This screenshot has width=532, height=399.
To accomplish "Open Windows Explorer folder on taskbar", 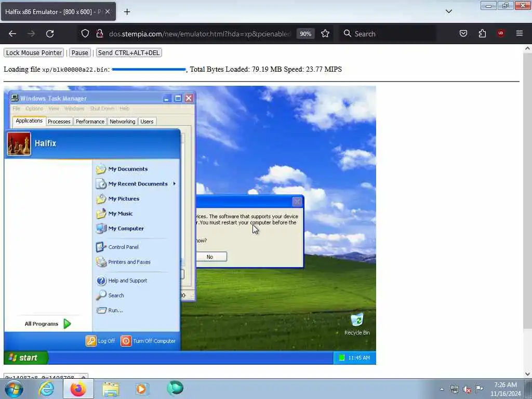I will click(111, 389).
